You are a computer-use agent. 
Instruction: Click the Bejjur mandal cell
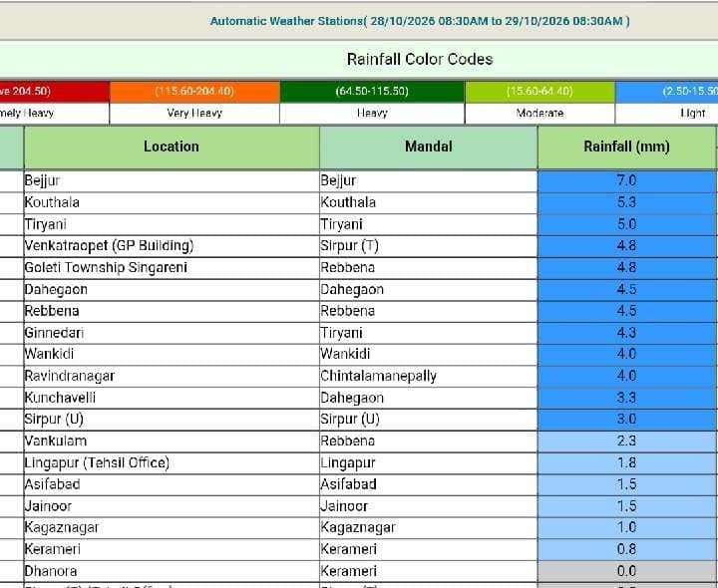tap(429, 180)
